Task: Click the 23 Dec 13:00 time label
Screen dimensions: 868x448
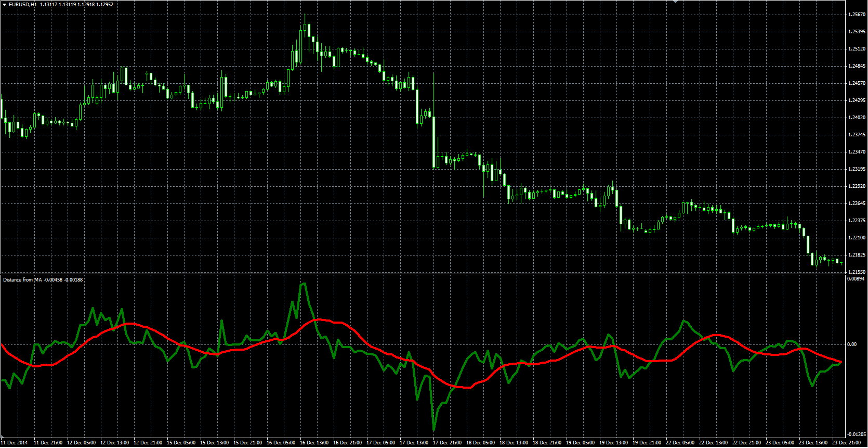Action: [813, 443]
